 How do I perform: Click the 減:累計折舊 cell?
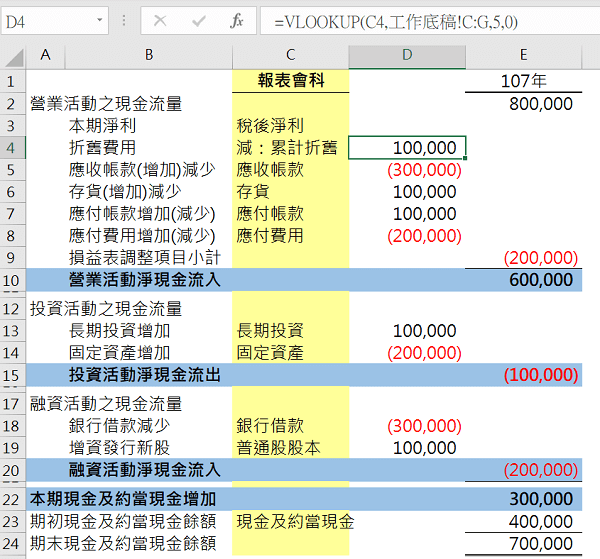pyautogui.click(x=290, y=148)
